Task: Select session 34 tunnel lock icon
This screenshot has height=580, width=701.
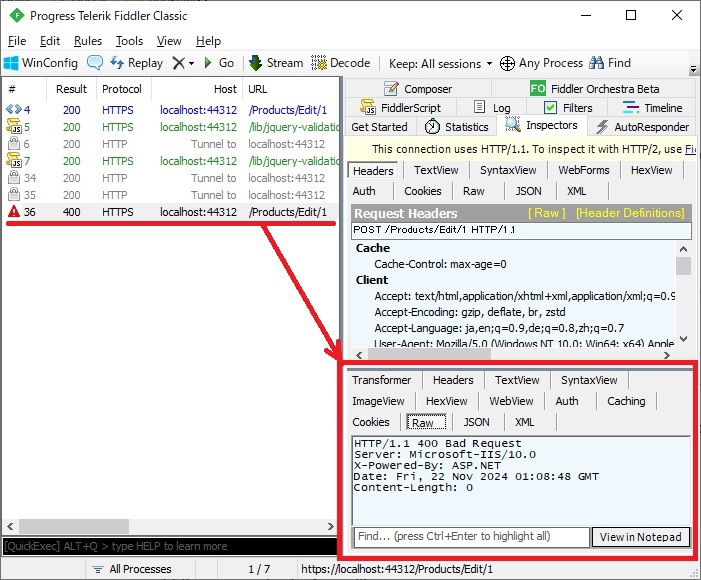Action: point(14,177)
